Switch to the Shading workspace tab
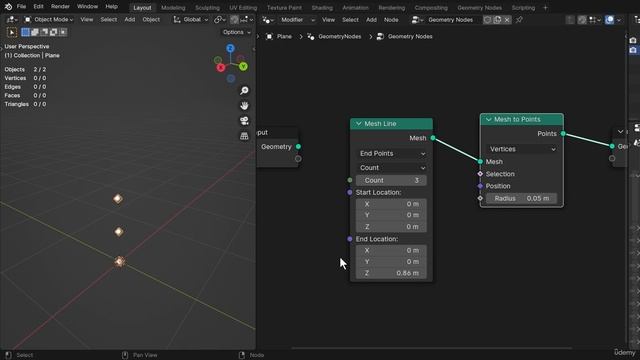Screen dimensions: 640x360 (322, 7)
